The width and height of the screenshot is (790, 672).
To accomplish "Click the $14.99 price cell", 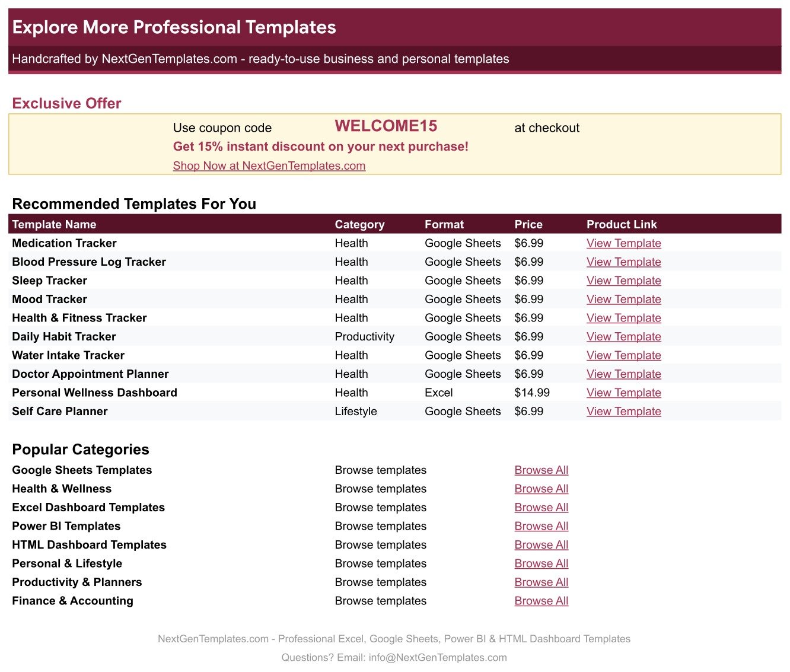I will click(532, 393).
